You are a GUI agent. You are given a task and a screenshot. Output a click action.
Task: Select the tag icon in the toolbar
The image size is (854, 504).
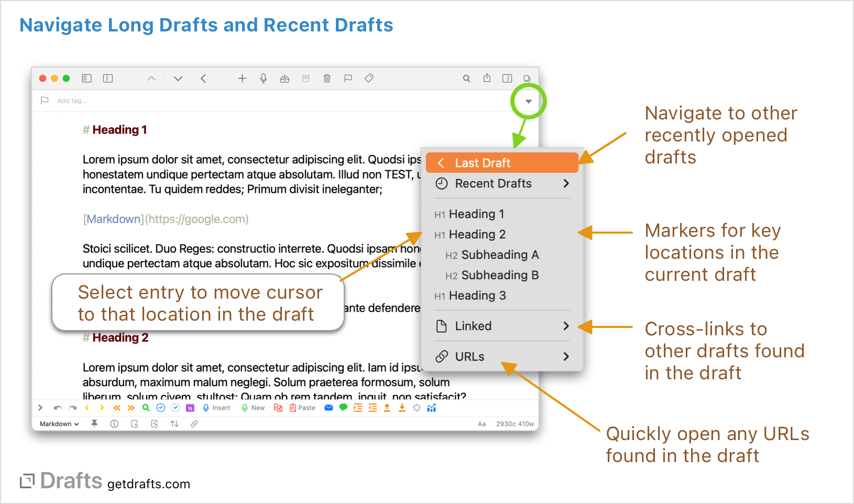[x=369, y=78]
